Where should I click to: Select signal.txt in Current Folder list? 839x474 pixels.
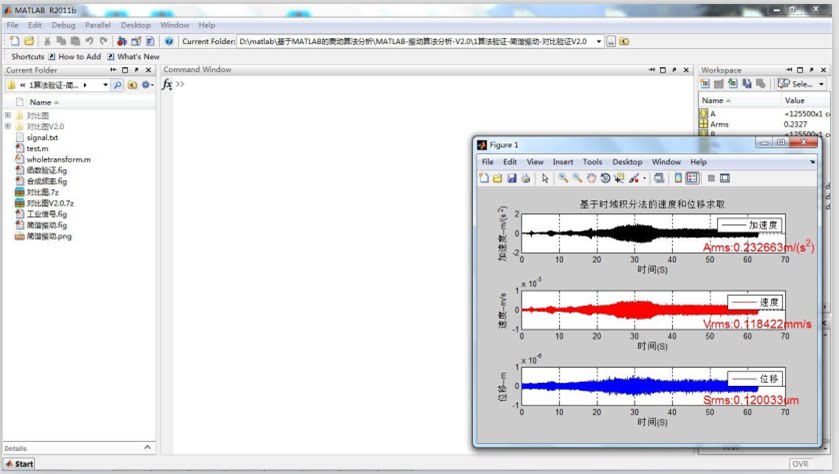coord(42,137)
